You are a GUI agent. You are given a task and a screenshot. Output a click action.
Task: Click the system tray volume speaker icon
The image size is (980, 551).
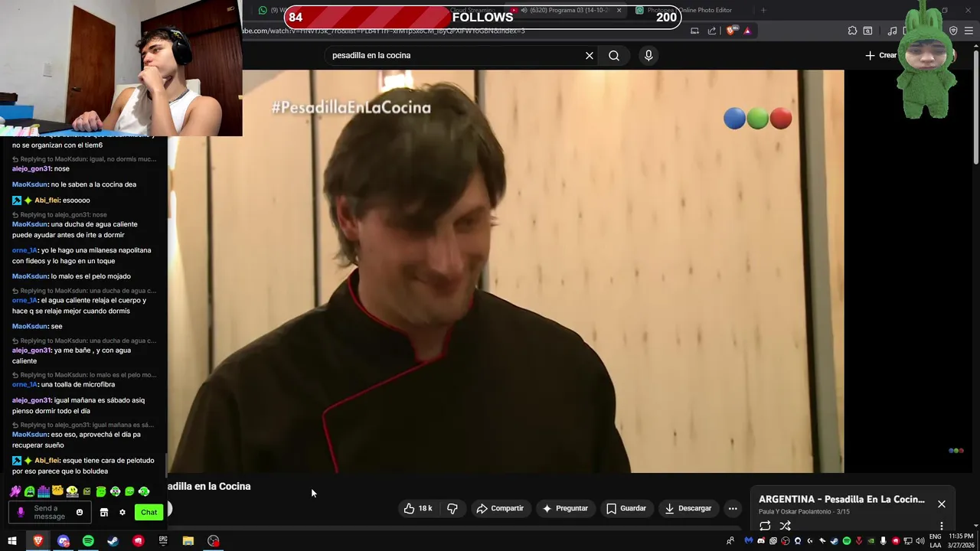920,541
